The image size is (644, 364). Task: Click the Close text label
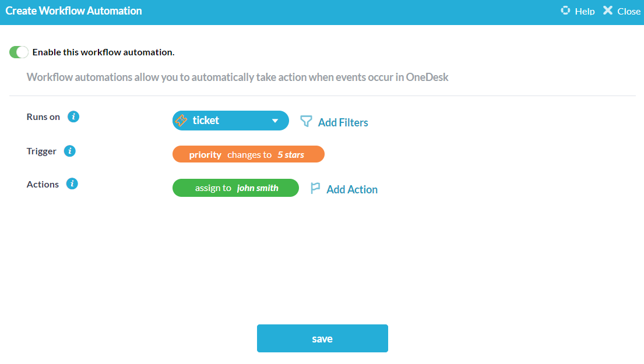point(629,11)
